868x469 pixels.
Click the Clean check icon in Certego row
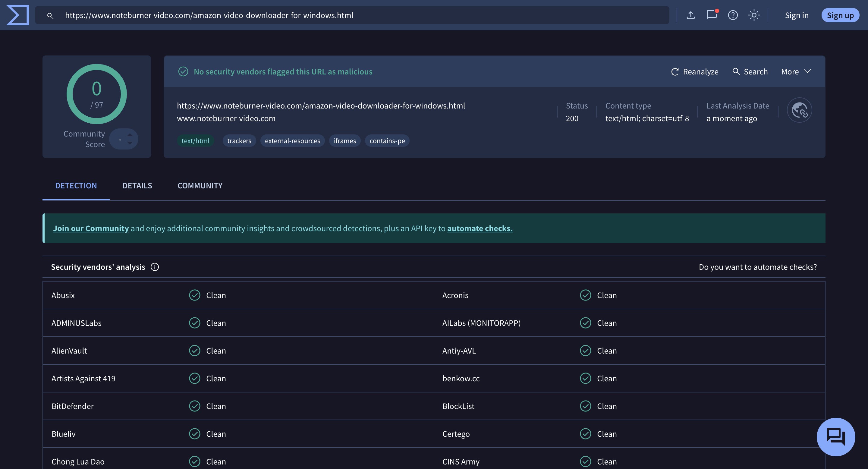[585, 434]
